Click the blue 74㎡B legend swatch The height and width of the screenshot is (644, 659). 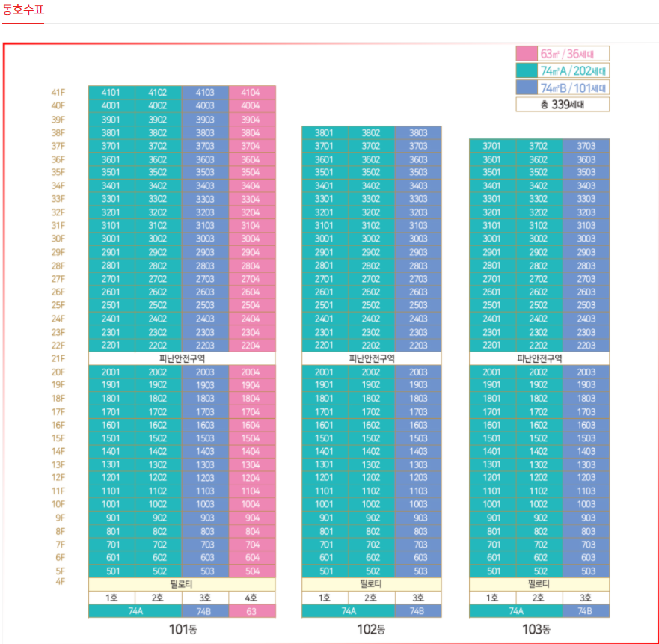tap(527, 88)
